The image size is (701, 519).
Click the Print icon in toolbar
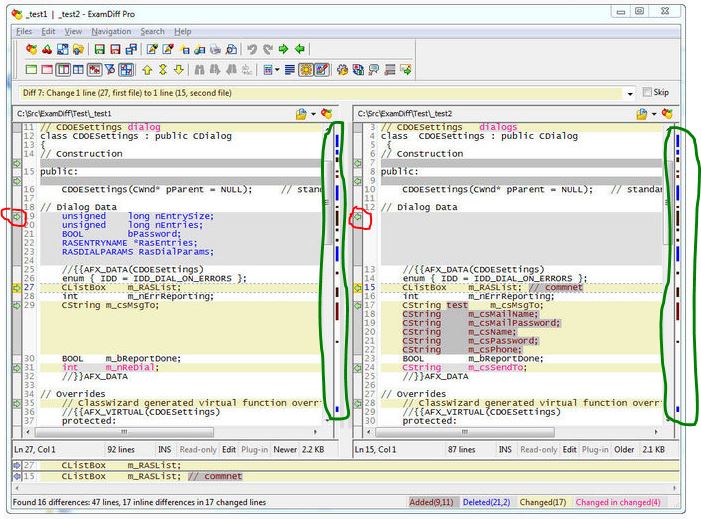coord(215,49)
